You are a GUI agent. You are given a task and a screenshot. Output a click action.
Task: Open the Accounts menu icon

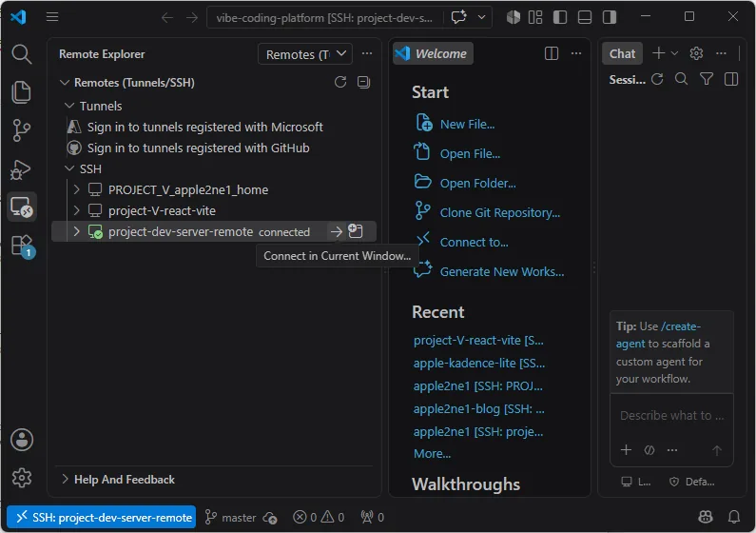(x=22, y=440)
